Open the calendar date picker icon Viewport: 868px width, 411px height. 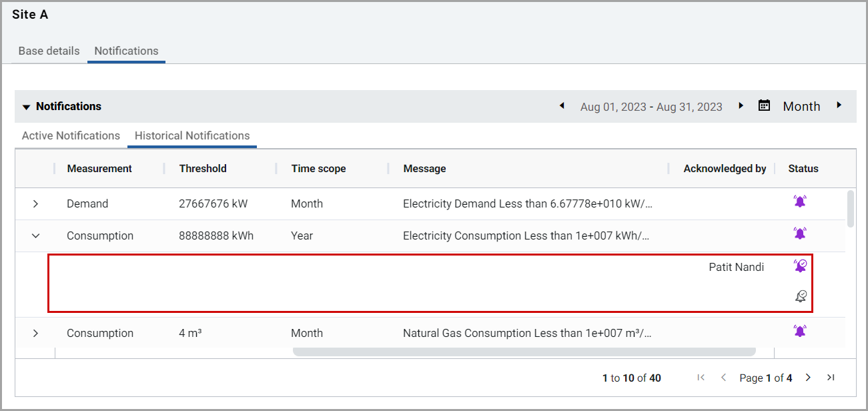pos(765,105)
